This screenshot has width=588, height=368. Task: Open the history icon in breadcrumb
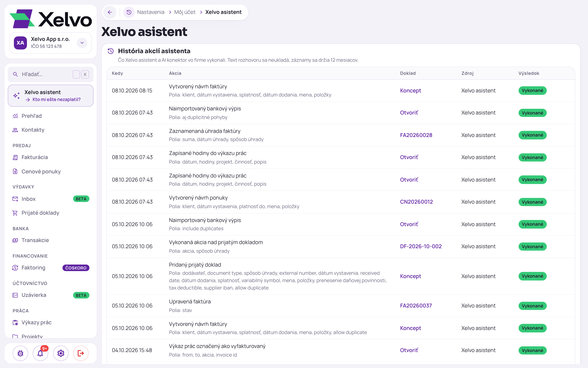point(129,12)
